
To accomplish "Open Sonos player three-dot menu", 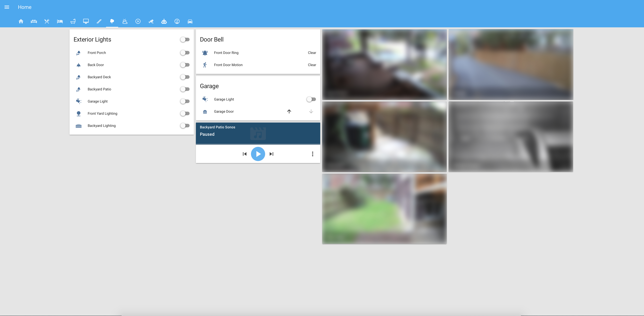I will click(313, 154).
